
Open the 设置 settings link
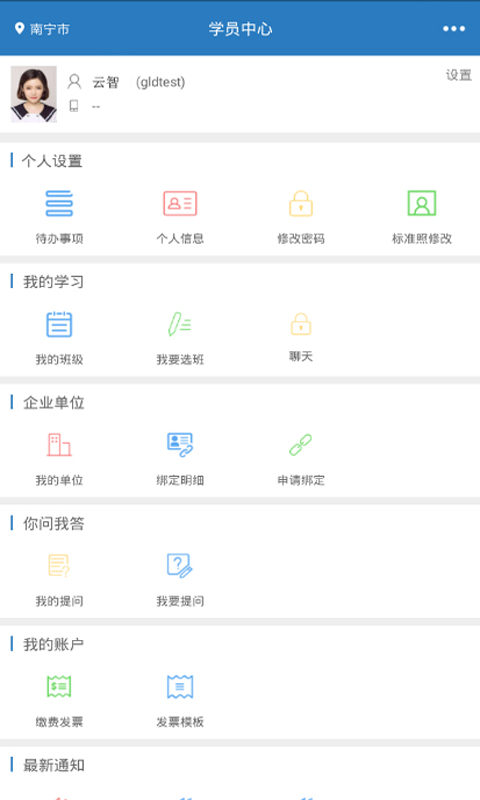(459, 76)
